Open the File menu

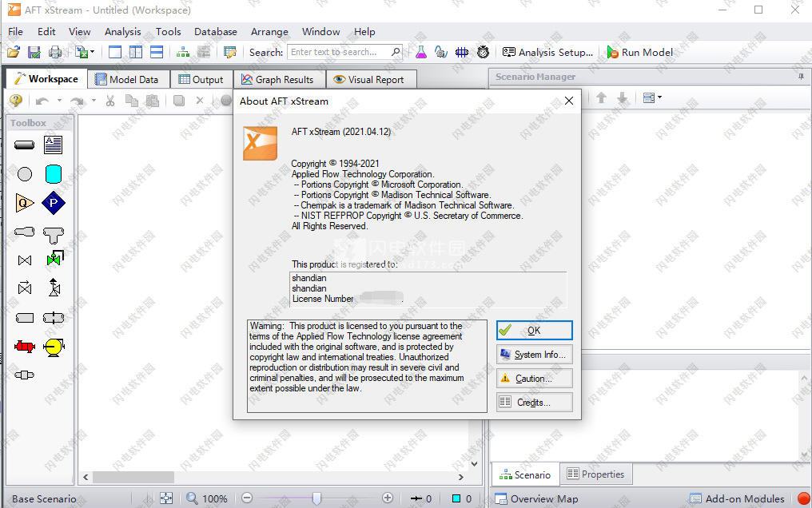[x=15, y=32]
